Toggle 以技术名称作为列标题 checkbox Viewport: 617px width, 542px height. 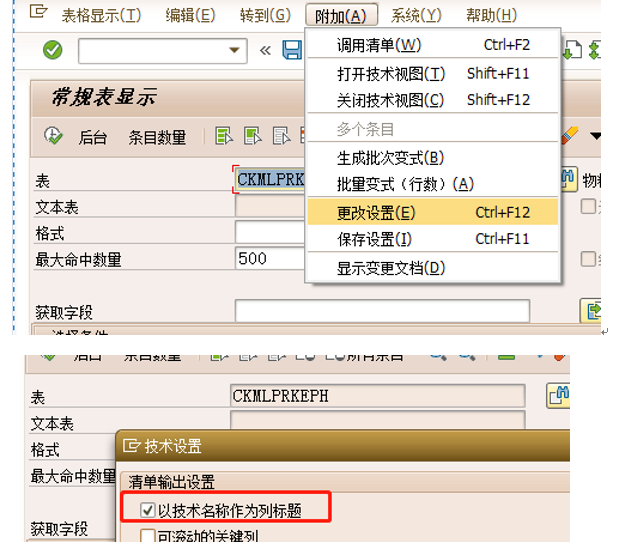(x=147, y=510)
